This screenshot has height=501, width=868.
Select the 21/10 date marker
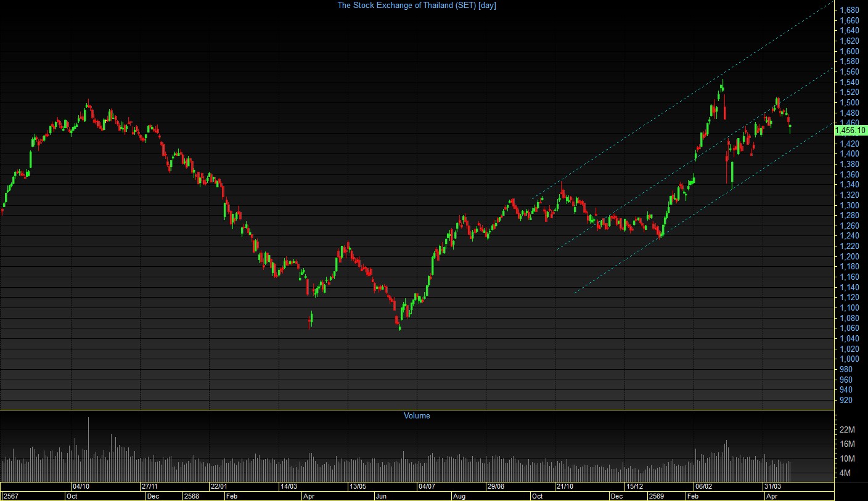click(565, 486)
